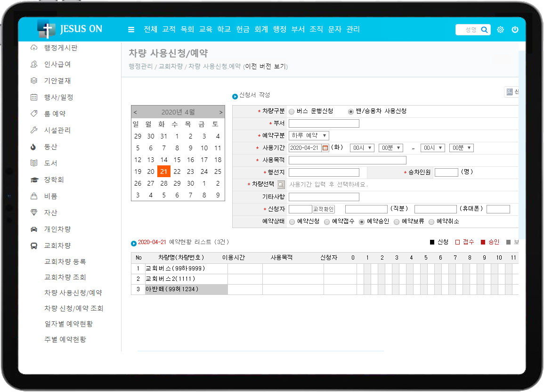Open 예약구분 하루 예약 dropdown
Viewport: 544px width, 392px height.
pos(309,136)
